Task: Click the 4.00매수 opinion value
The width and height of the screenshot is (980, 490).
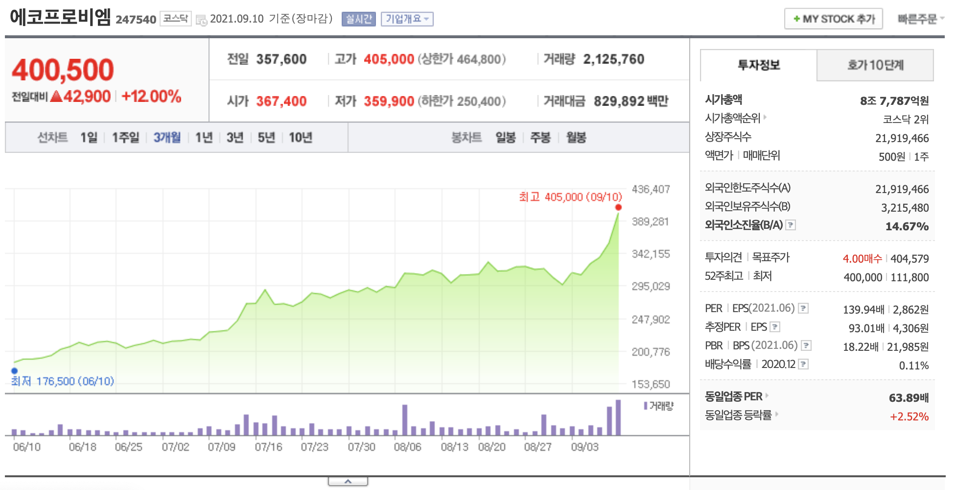Action: [x=862, y=259]
